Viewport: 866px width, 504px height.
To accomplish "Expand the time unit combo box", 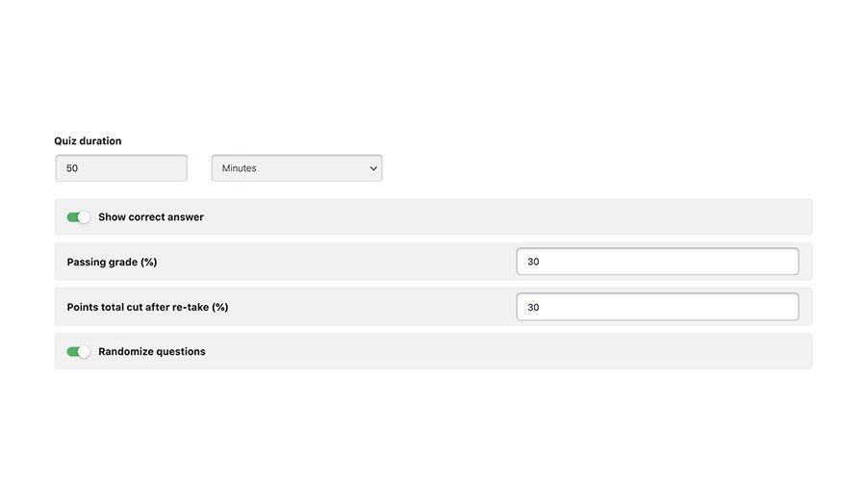I will point(296,167).
